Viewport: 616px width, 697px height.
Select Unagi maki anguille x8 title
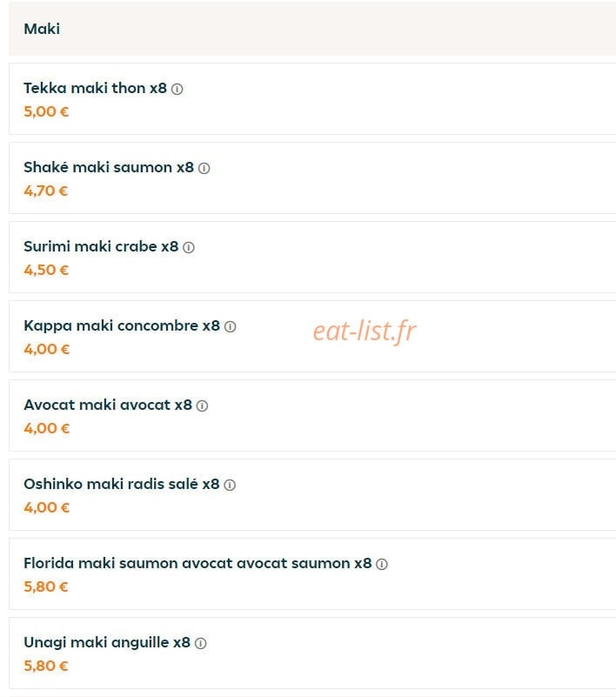point(107,643)
